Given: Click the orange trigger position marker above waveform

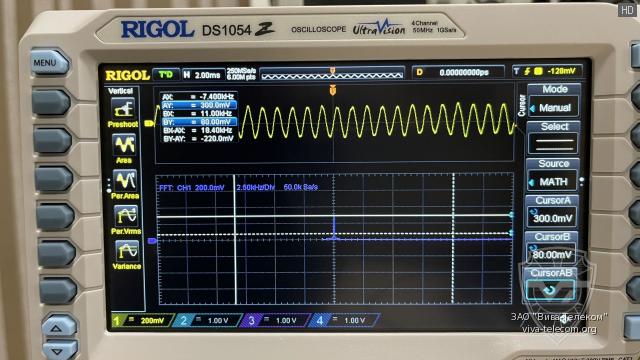Looking at the screenshot, I should coord(333,90).
